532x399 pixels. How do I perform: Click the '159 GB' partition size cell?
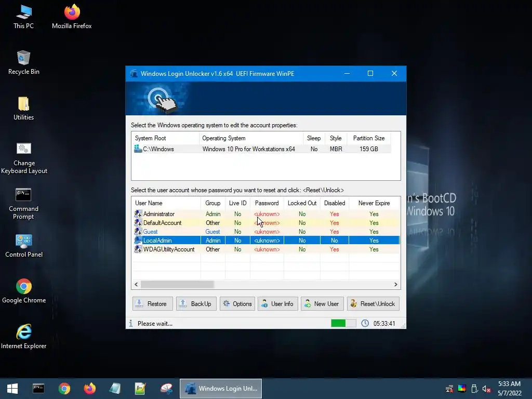[369, 149]
